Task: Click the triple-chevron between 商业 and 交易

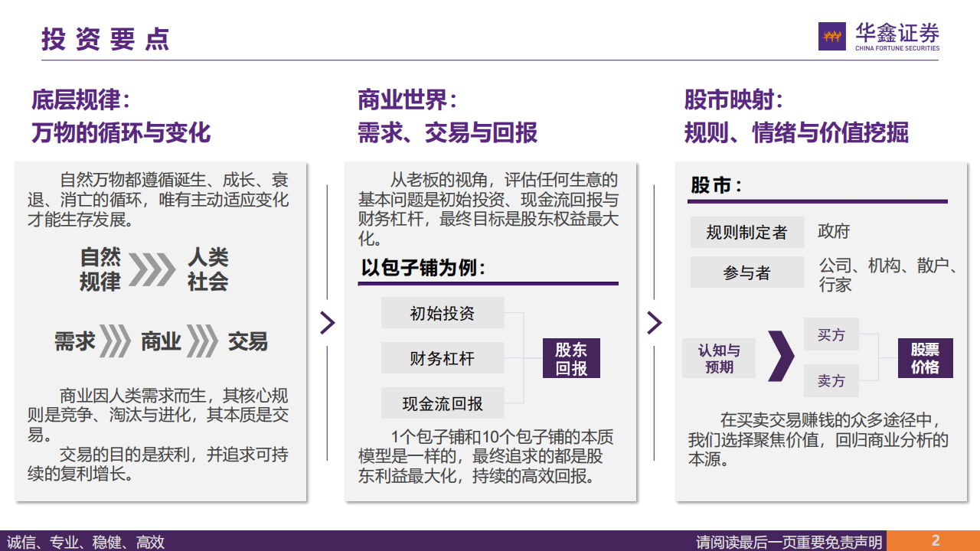Action: [x=202, y=341]
